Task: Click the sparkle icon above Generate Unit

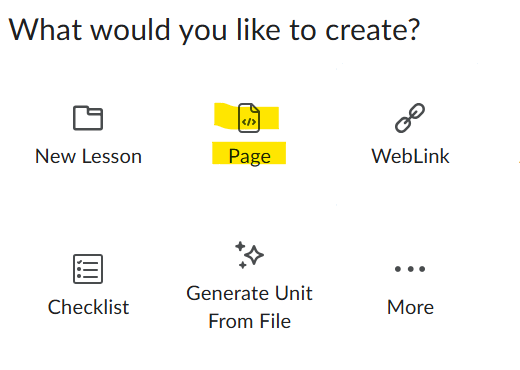Action: coord(249,255)
